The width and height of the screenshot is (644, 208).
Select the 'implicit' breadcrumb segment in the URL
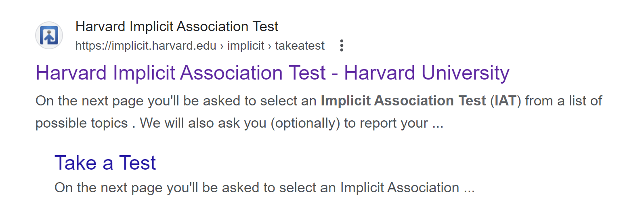pyautogui.click(x=245, y=46)
